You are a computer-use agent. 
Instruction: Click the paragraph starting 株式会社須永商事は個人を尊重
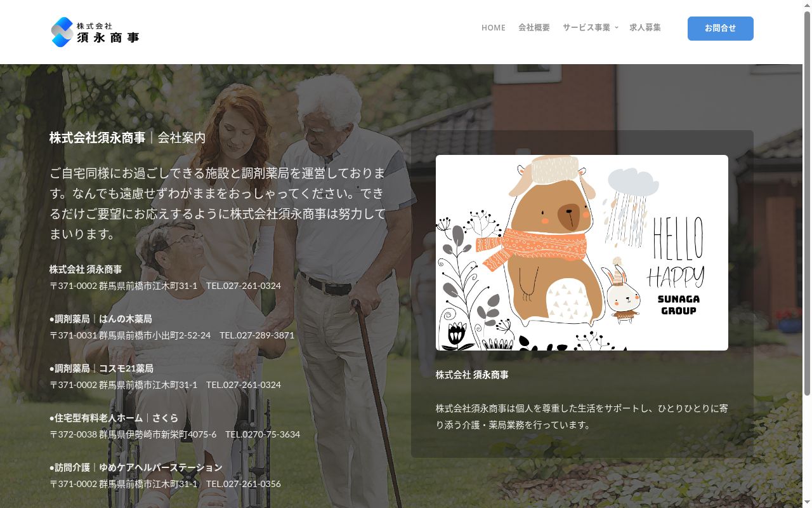582,417
